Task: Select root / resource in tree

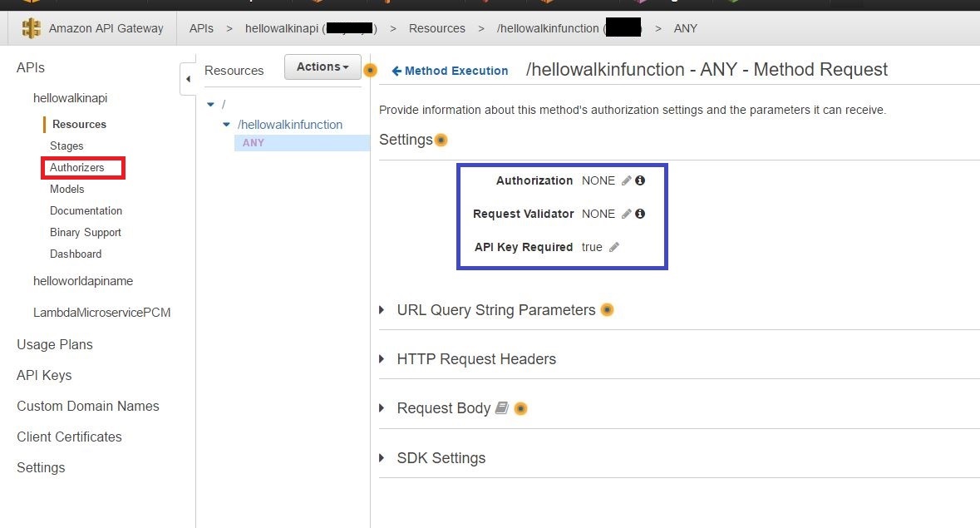Action: click(x=224, y=104)
